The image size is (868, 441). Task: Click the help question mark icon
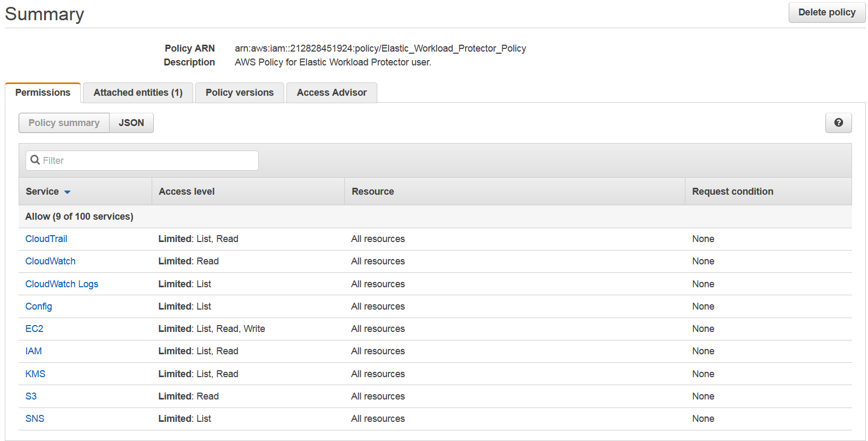click(838, 123)
